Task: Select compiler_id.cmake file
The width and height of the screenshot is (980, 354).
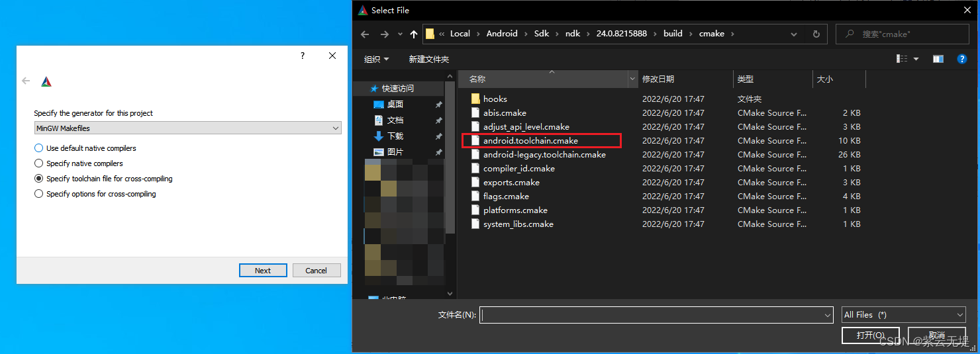Action: 519,168
